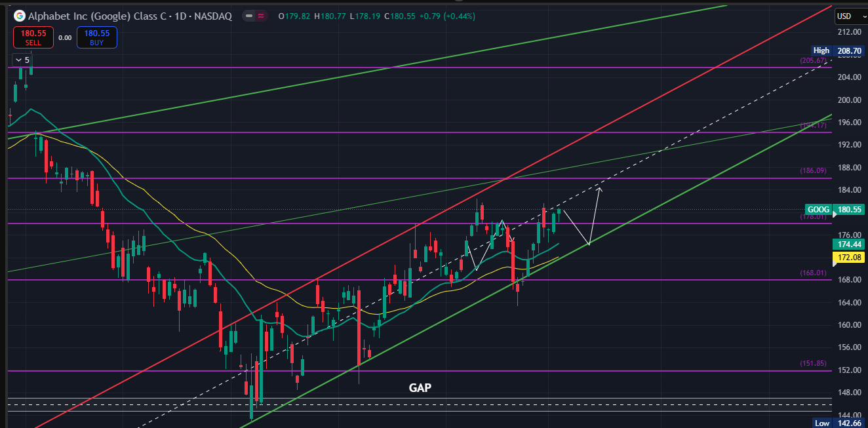
Task: Click the open value O179.82
Action: 295,16
